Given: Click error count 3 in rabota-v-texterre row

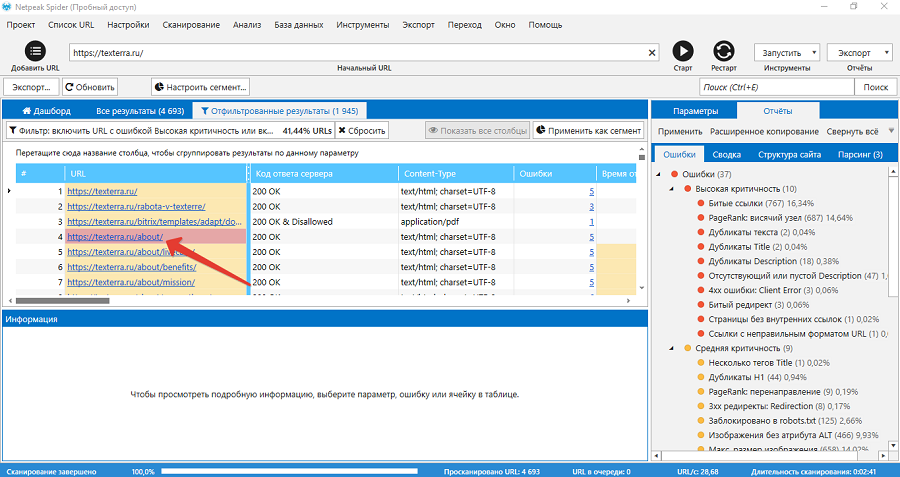Looking at the screenshot, I should [591, 207].
